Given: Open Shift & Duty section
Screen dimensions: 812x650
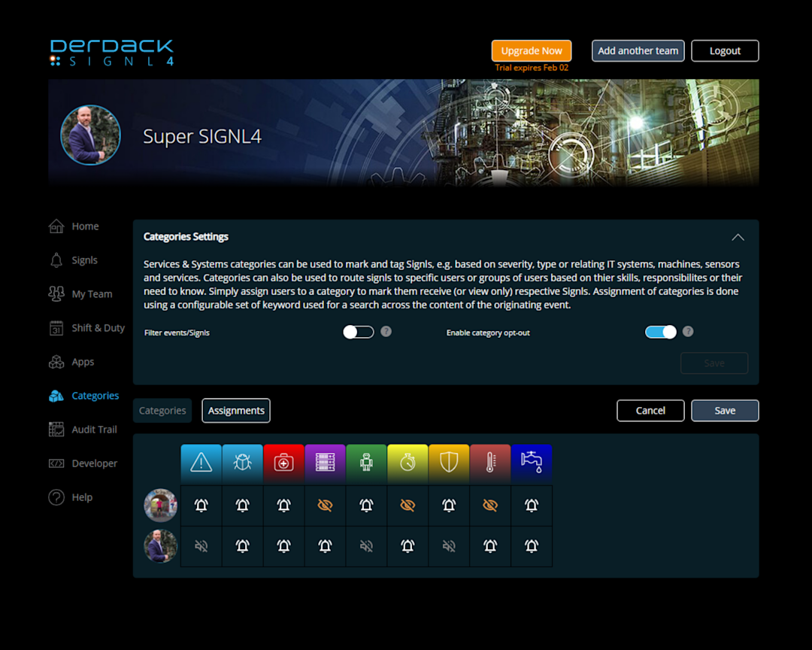Looking at the screenshot, I should coord(98,327).
